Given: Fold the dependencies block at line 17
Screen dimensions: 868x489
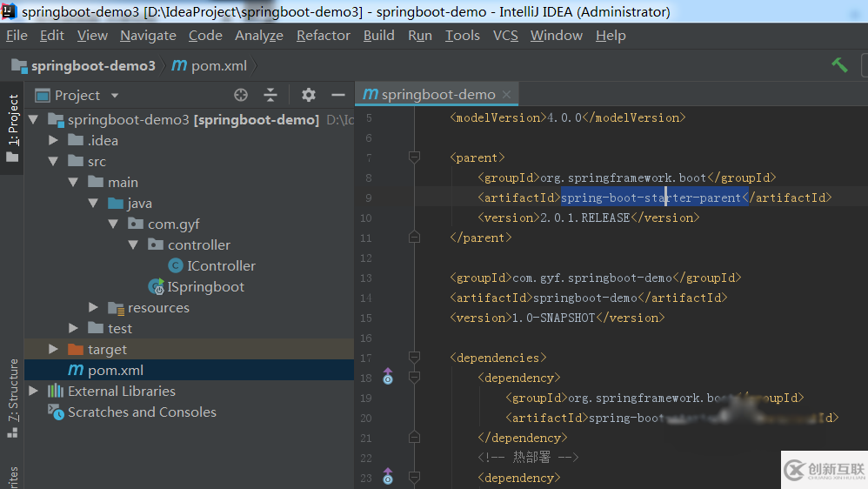Looking at the screenshot, I should (x=414, y=358).
